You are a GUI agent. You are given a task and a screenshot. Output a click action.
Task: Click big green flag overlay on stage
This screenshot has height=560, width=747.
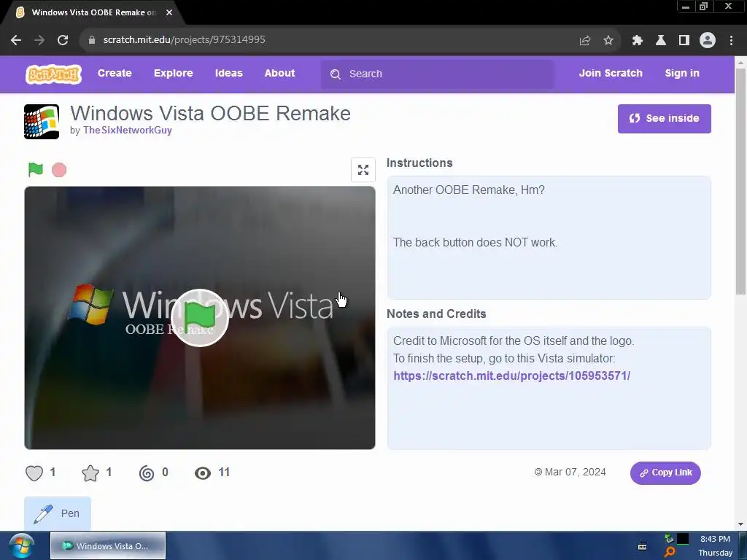[200, 318]
